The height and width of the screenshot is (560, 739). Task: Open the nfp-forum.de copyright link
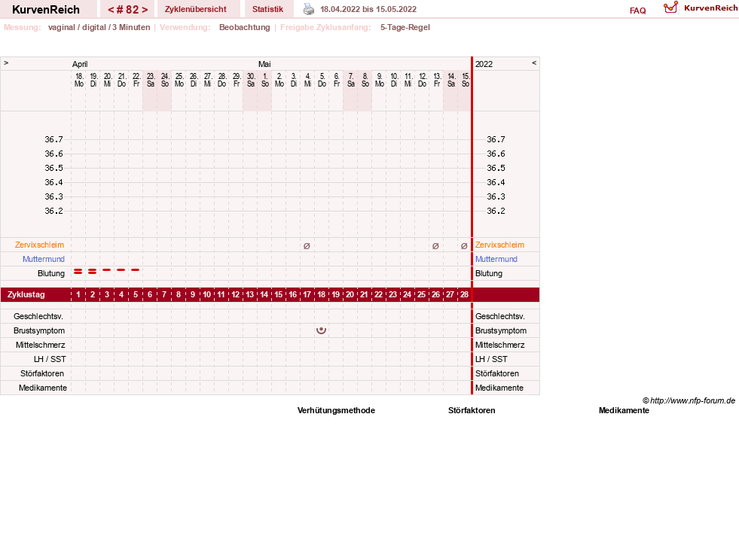(689, 401)
